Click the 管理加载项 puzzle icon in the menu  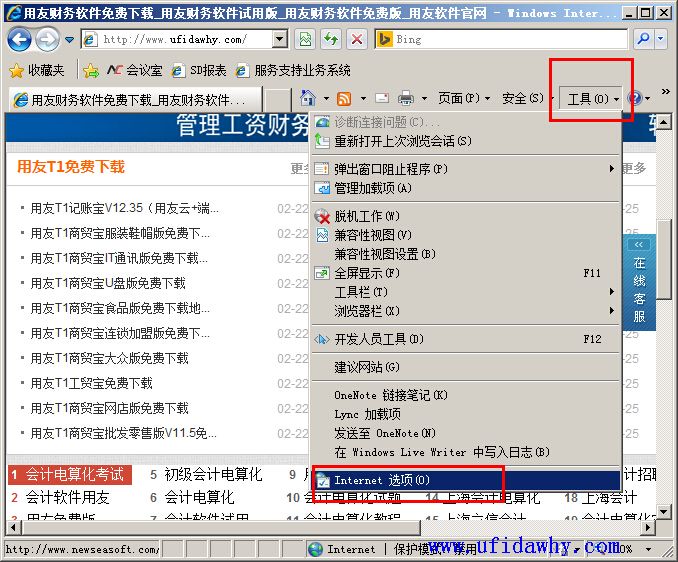[322, 188]
